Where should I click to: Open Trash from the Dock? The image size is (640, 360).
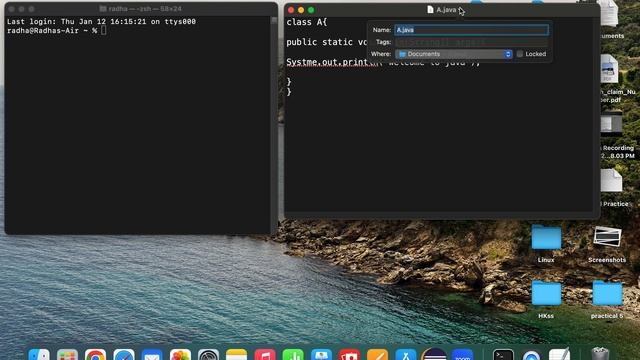coord(600,353)
